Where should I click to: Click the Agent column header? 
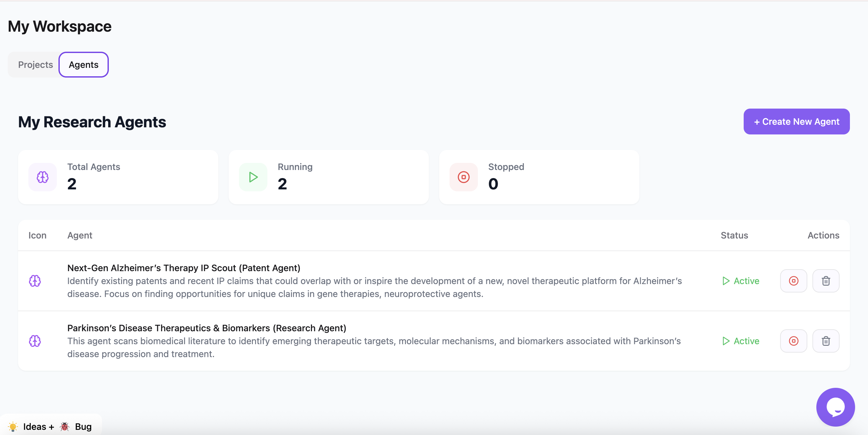click(x=79, y=235)
